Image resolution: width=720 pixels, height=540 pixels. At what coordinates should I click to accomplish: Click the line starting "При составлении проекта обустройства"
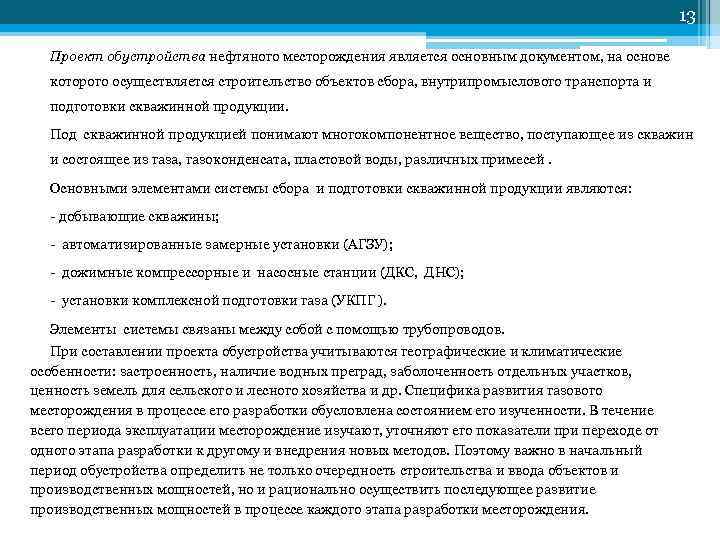click(x=336, y=352)
